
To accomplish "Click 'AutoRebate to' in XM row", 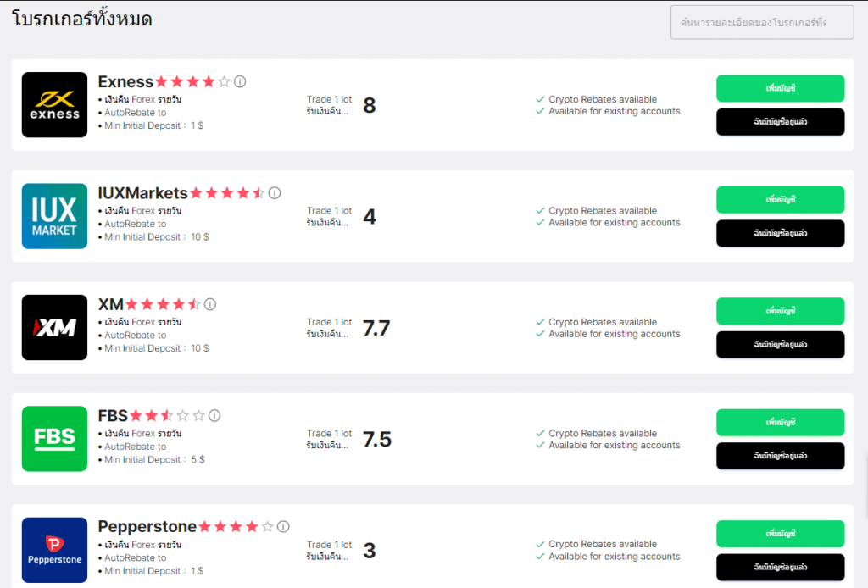I will (x=135, y=336).
